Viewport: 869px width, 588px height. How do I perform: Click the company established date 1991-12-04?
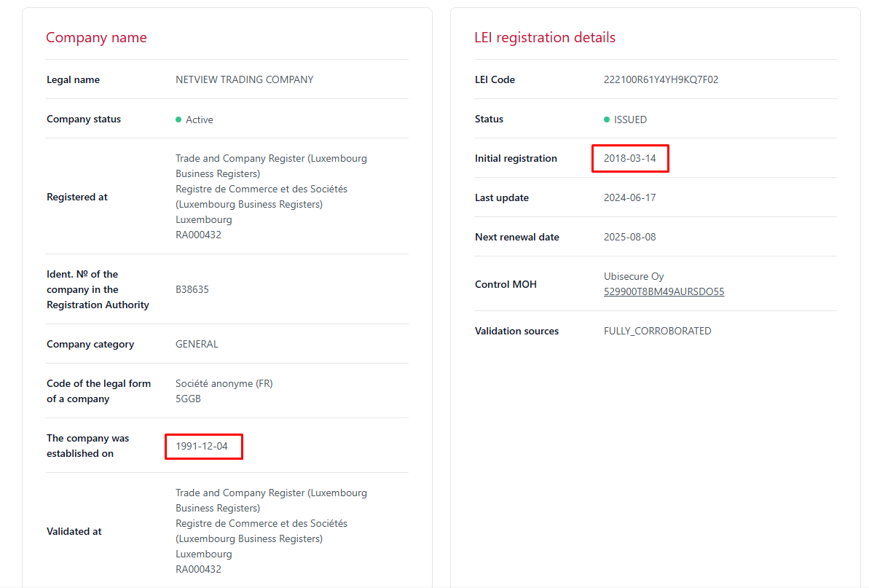[x=202, y=446]
